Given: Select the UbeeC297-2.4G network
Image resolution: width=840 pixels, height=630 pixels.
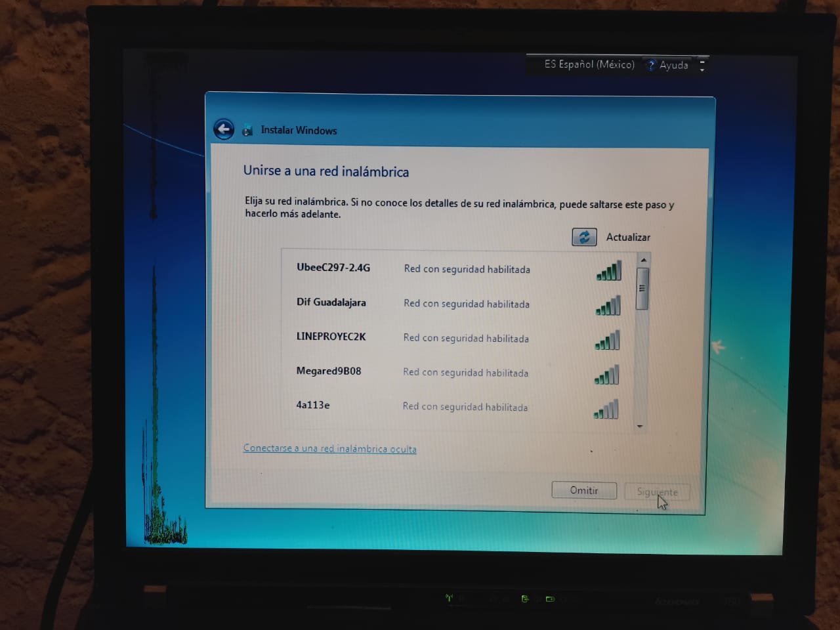Looking at the screenshot, I should (458, 269).
